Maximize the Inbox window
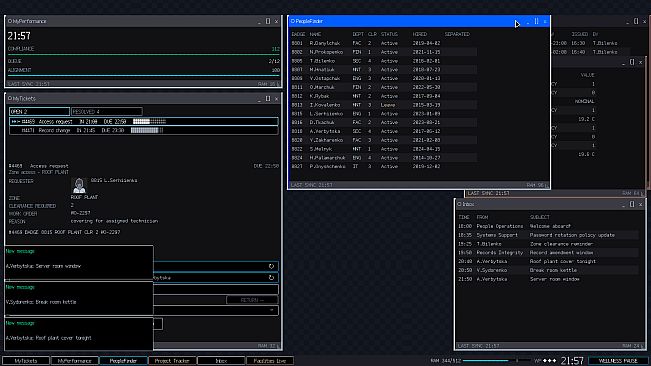Image resolution: width=651 pixels, height=366 pixels. (x=632, y=204)
